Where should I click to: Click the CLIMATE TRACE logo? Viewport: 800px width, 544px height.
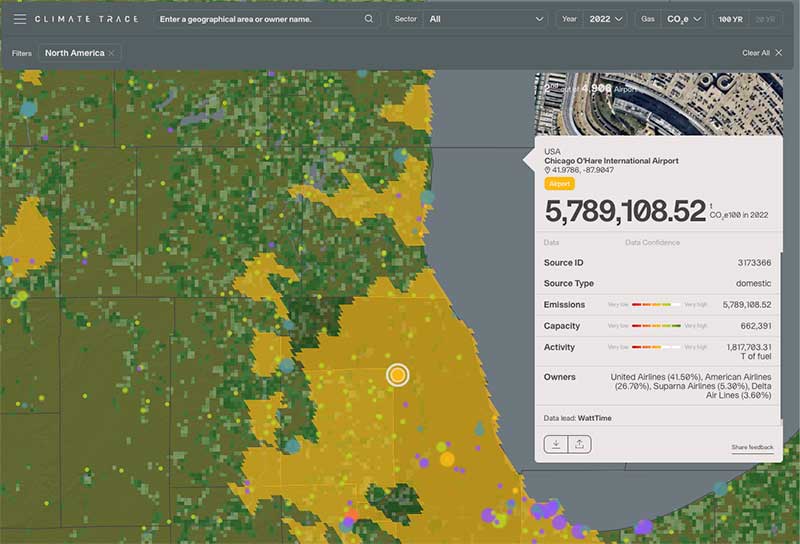(87, 19)
